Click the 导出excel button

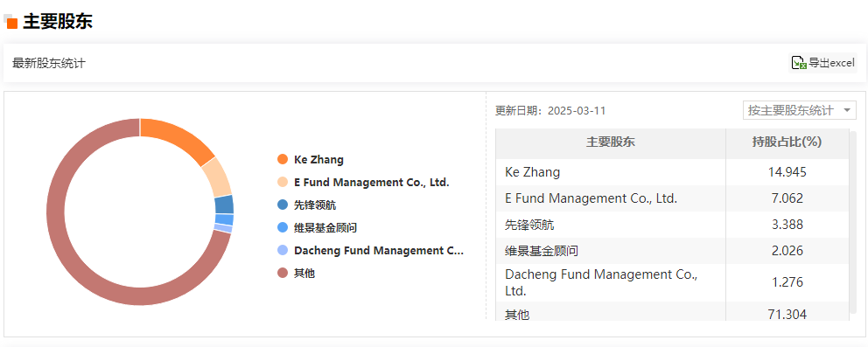(x=823, y=63)
